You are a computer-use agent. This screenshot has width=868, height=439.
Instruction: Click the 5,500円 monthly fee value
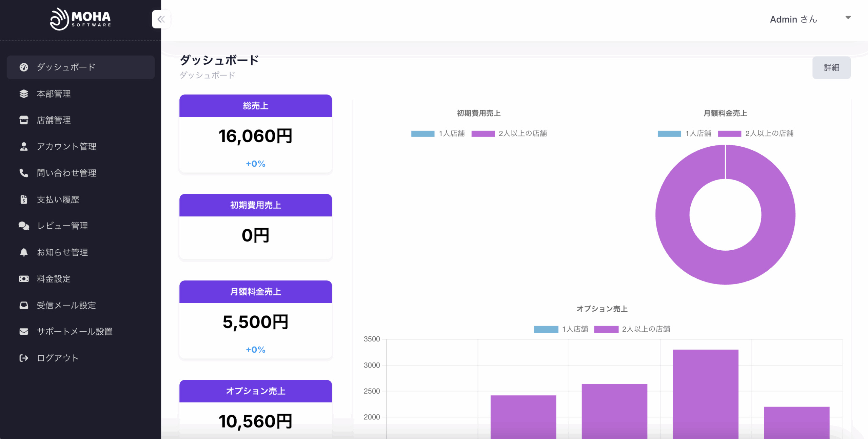[256, 322]
